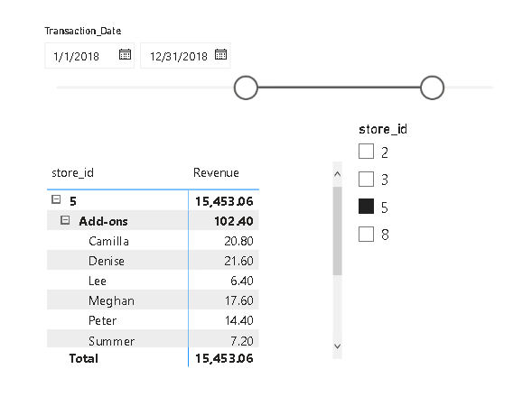Uncheck store_id 5 in slicer
532x406 pixels.
coord(366,207)
